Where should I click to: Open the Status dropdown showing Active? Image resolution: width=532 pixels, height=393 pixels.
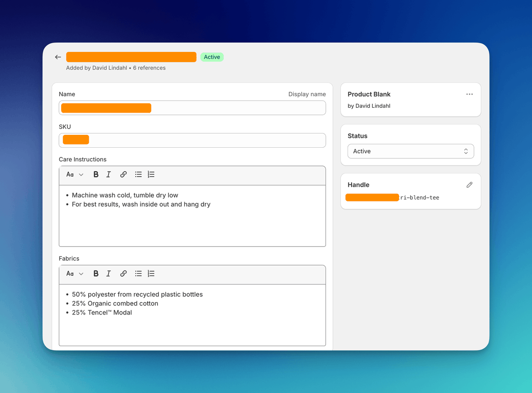[411, 151]
